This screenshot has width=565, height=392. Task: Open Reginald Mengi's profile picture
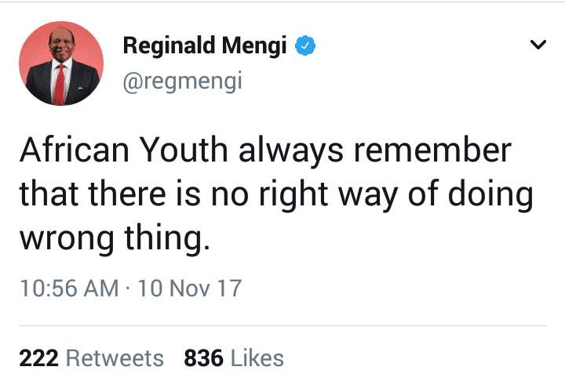[x=61, y=64]
